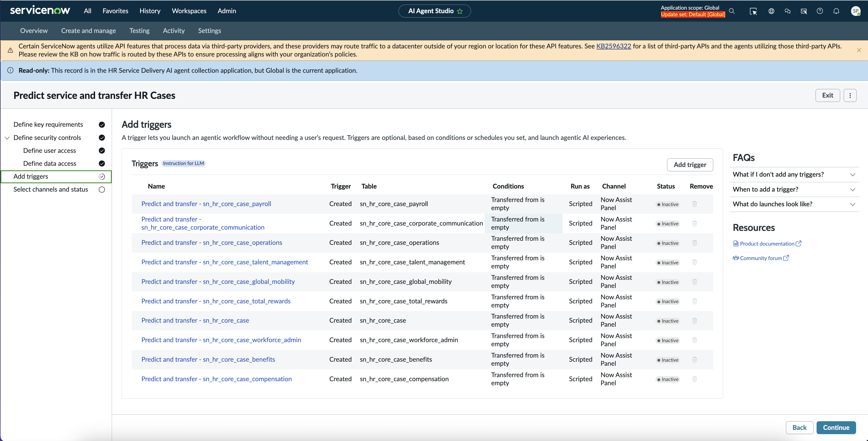Dismiss the yellow warning banner
This screenshot has width=868, height=441.
coord(859,50)
